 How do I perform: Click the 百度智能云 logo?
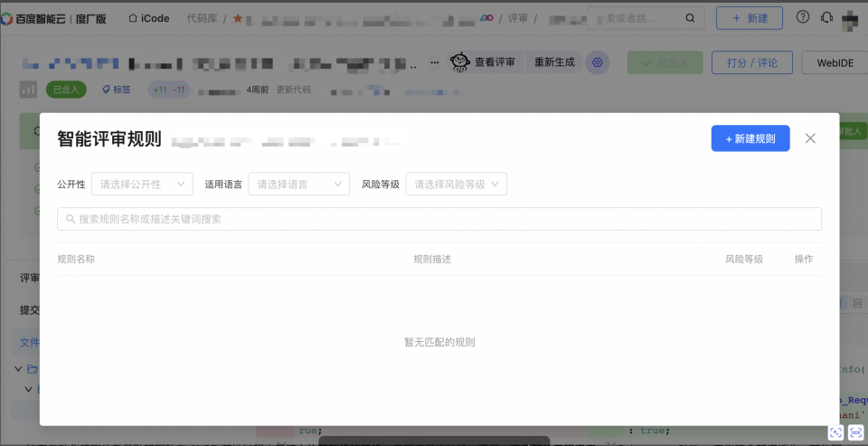pos(53,18)
